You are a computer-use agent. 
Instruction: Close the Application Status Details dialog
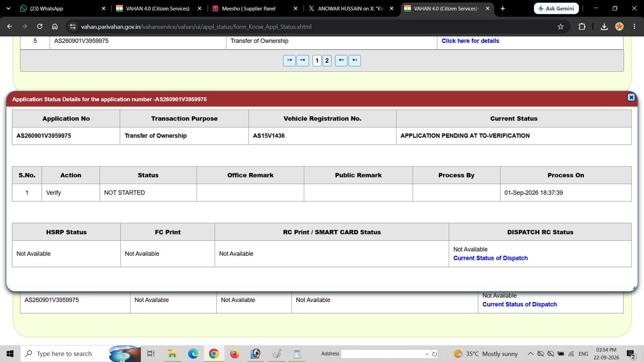[631, 97]
